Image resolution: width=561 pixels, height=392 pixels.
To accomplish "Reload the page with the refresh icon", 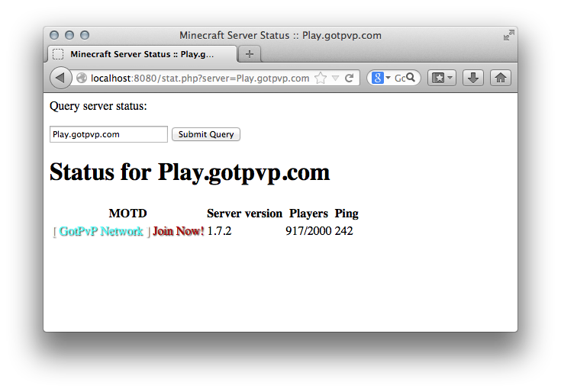I will (350, 78).
